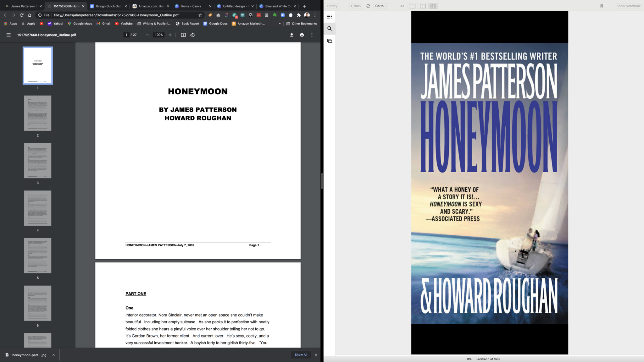Click Show Notebook button
The height and width of the screenshot is (362, 644).
click(628, 6)
